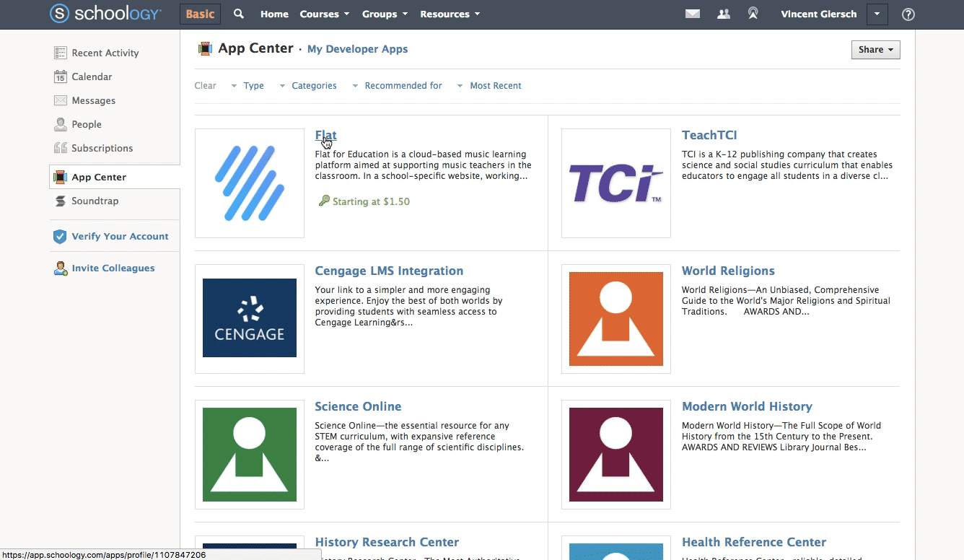
Task: Open the History Research Center title link
Action: pyautogui.click(x=387, y=542)
